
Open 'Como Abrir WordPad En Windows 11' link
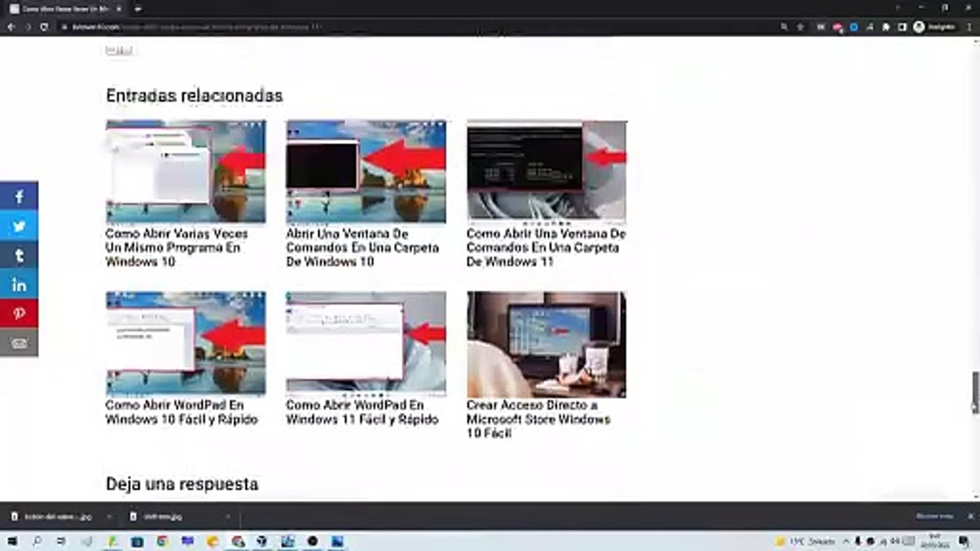pos(362,412)
